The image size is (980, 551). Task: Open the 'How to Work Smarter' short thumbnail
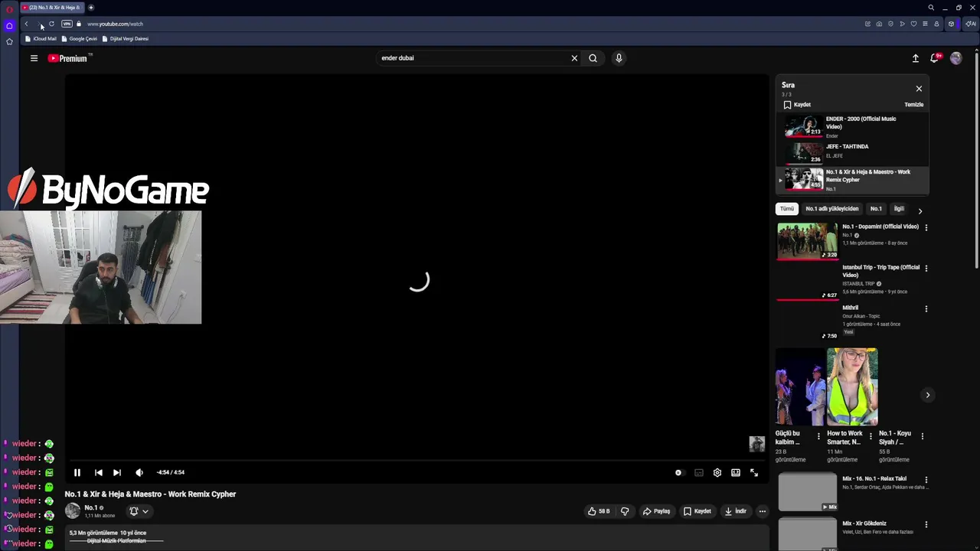click(x=852, y=386)
